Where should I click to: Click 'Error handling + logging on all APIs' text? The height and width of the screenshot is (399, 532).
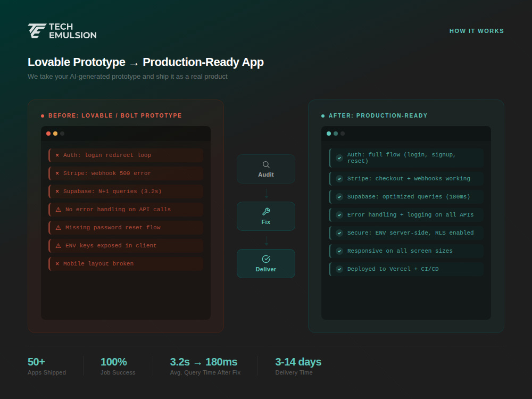point(411,215)
